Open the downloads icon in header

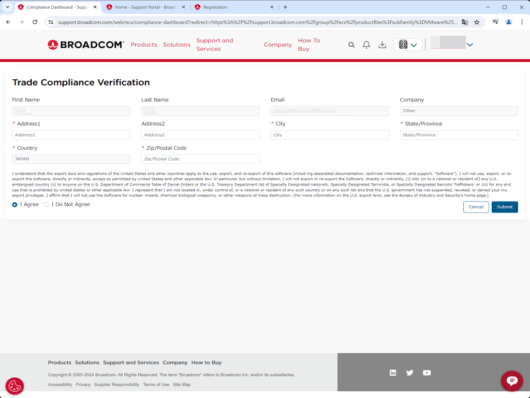(382, 45)
